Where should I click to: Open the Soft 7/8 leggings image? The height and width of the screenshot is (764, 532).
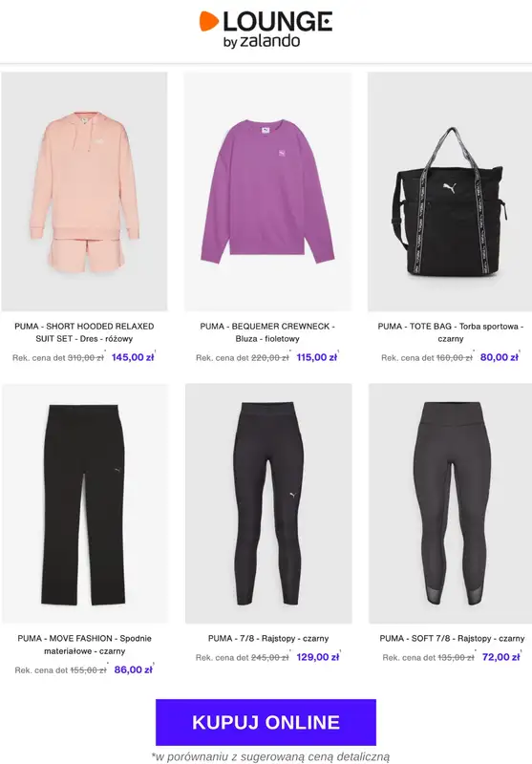point(450,503)
